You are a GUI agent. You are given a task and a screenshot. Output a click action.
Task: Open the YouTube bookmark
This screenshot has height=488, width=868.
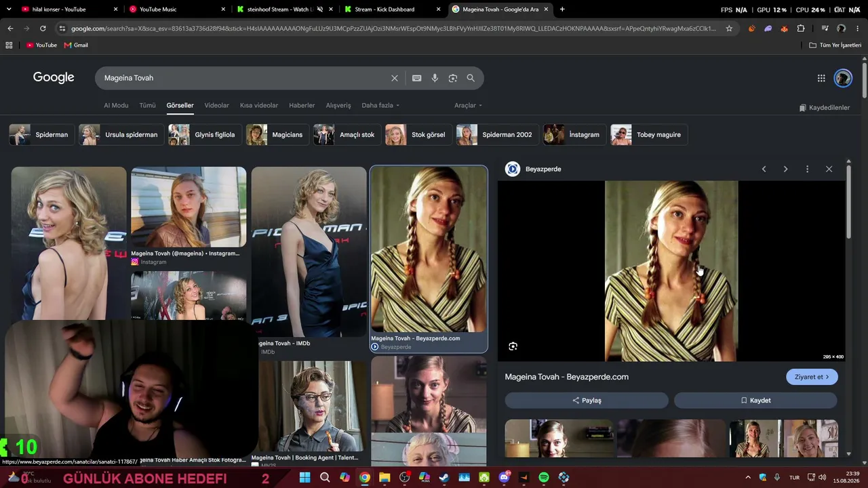41,45
